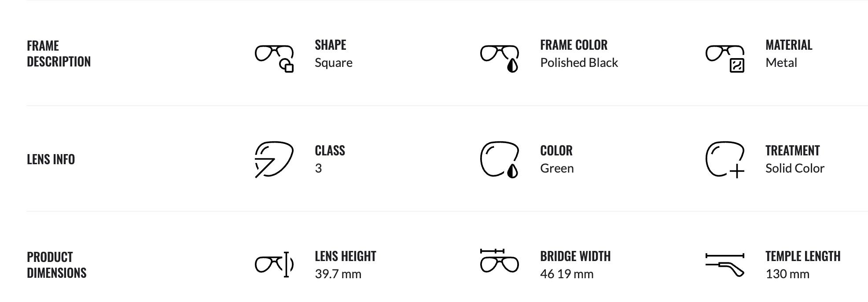Click the 130 mm temple length value

pos(787,274)
